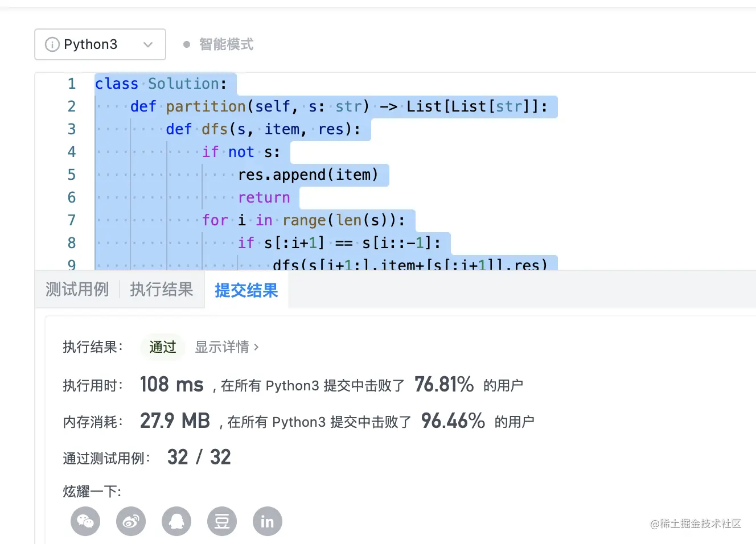
Task: Share result via WeChat icon
Action: pos(85,521)
